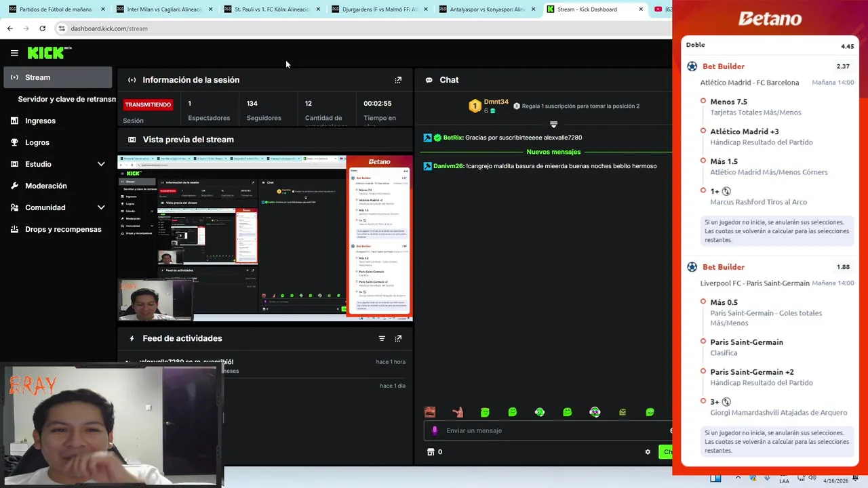Click the live signal icon beside Información de la sesión
The height and width of the screenshot is (488, 868).
132,80
